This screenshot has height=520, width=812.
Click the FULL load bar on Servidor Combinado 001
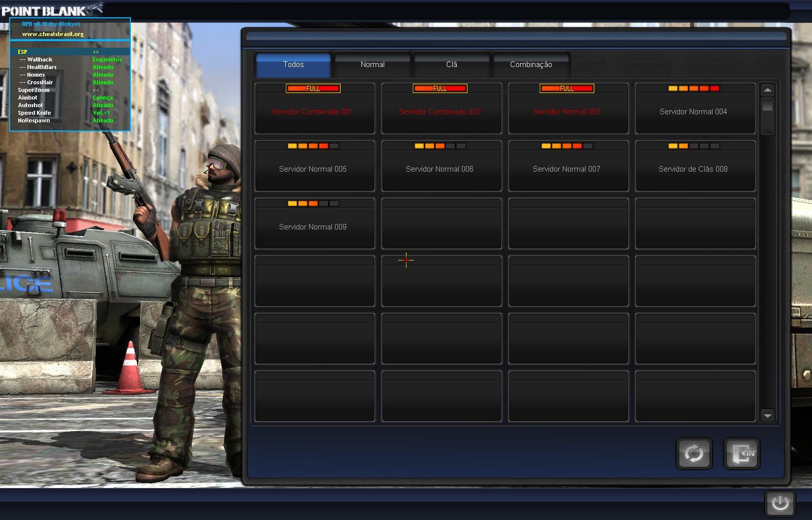[313, 88]
